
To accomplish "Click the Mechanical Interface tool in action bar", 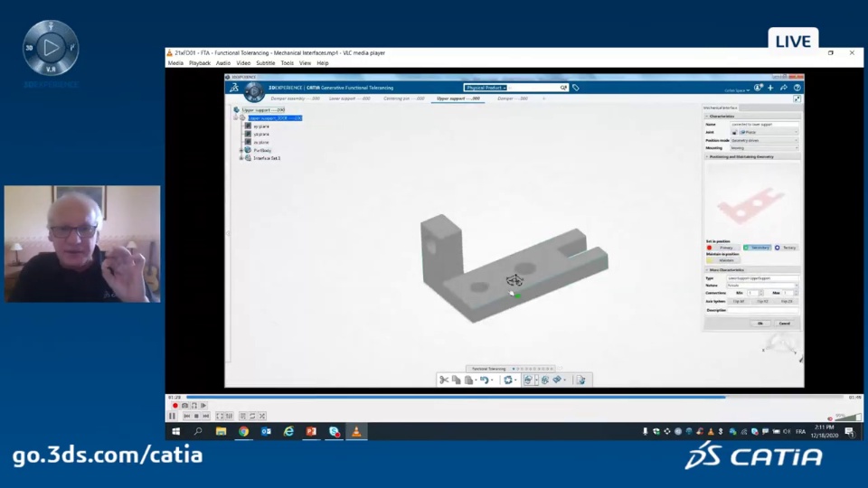I will click(529, 380).
